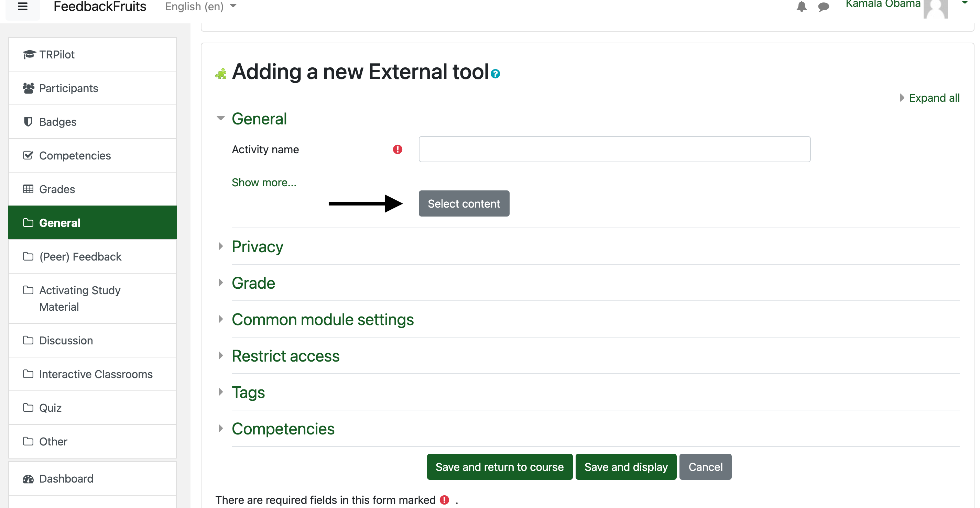Click the Select content button
Image resolution: width=980 pixels, height=508 pixels.
(x=464, y=203)
